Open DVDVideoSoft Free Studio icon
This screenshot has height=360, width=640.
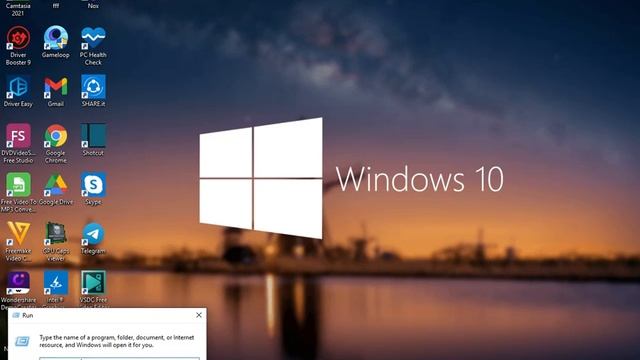pos(18,143)
